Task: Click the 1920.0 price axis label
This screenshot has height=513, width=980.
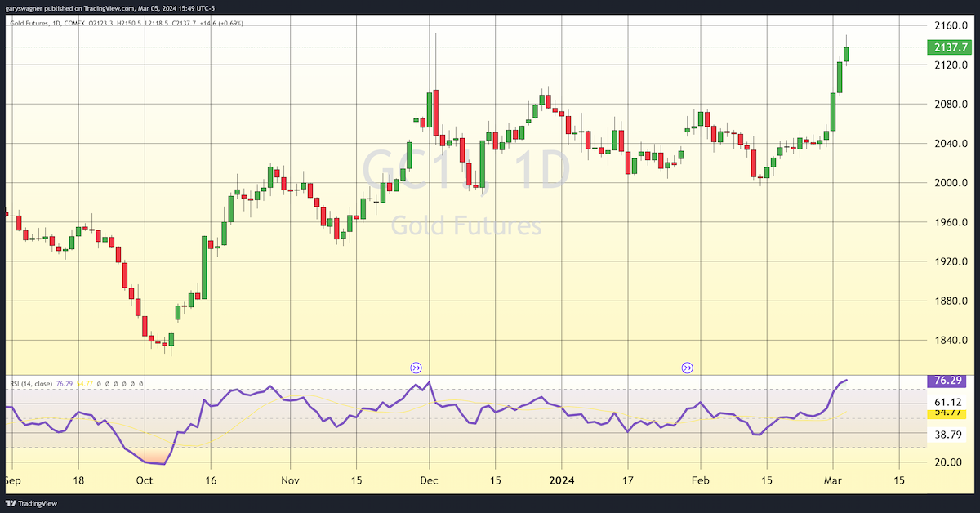Action: [951, 261]
